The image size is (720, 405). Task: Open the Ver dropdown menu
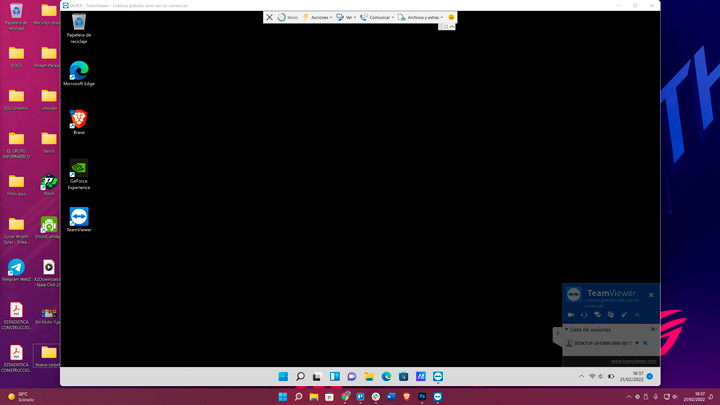pyautogui.click(x=346, y=17)
